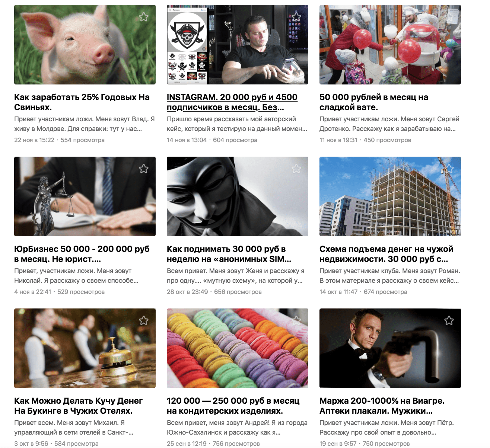The image size is (490, 448).
Task: Star the cotton candy article
Action: [x=449, y=17]
